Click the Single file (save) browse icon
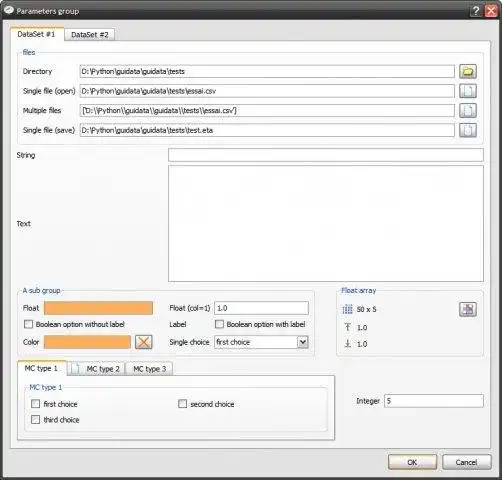502x480 pixels. (468, 130)
